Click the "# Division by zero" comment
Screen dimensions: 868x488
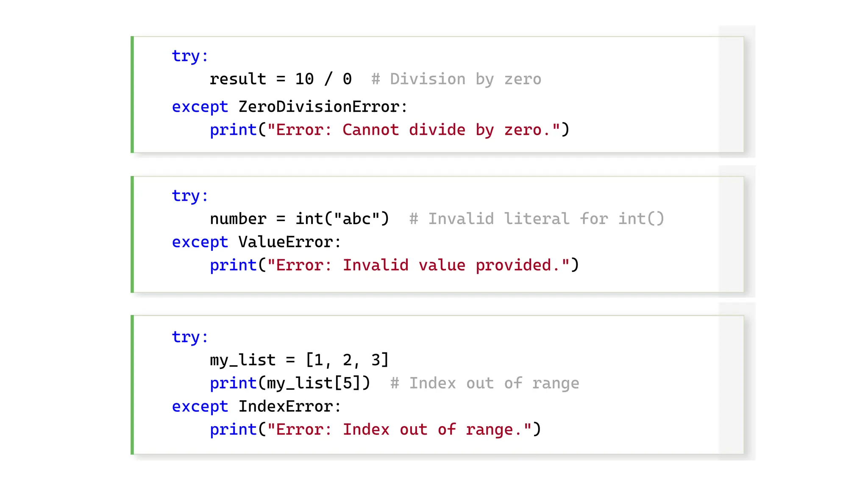coord(456,79)
